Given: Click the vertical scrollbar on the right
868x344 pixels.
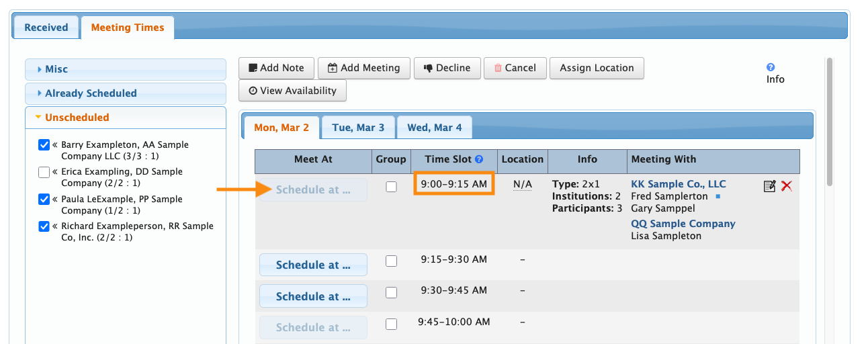Looking at the screenshot, I should pyautogui.click(x=829, y=121).
